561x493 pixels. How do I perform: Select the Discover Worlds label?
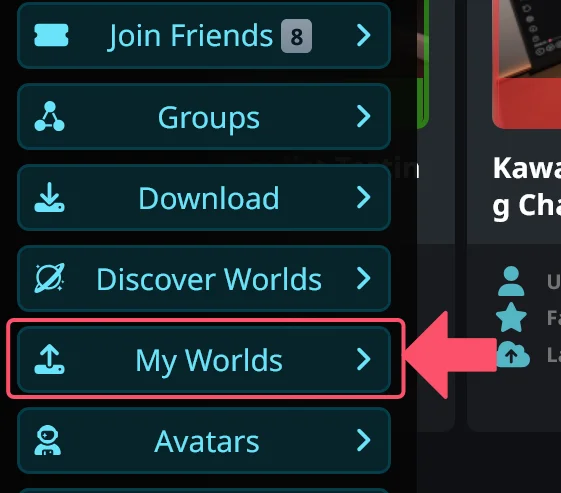tap(209, 279)
